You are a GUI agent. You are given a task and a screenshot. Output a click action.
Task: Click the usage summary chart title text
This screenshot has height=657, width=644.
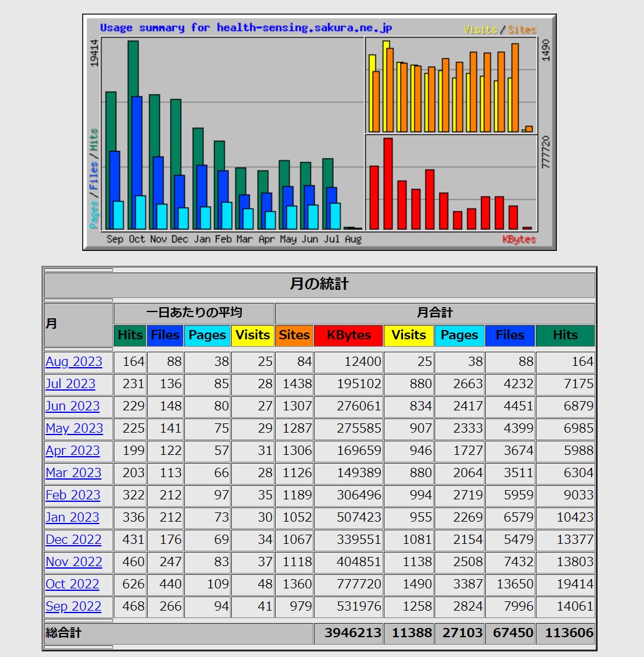tap(245, 28)
